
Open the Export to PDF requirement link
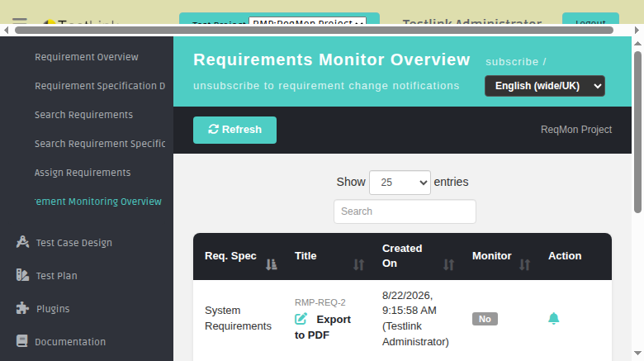323,327
